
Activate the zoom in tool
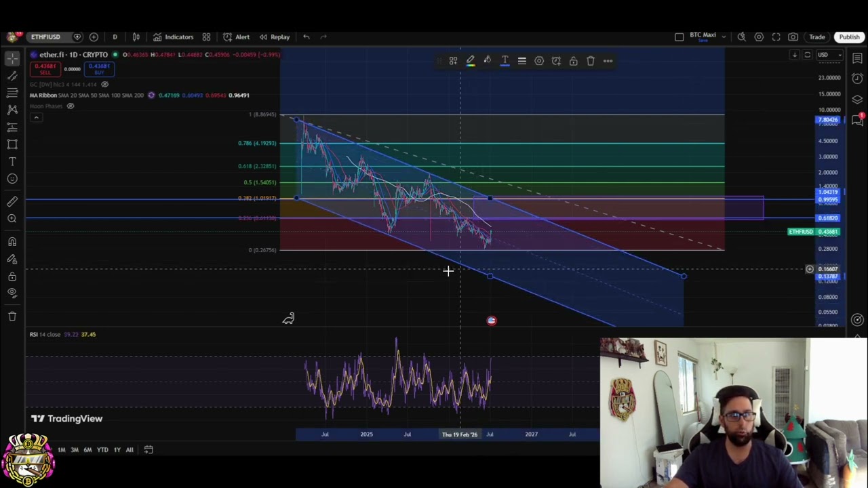click(12, 218)
